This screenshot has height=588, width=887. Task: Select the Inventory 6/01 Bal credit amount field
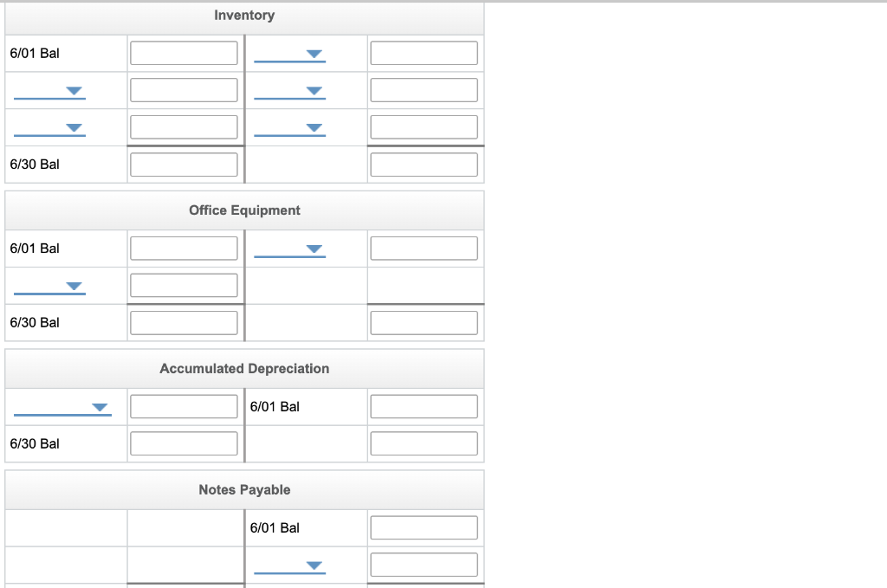[424, 52]
